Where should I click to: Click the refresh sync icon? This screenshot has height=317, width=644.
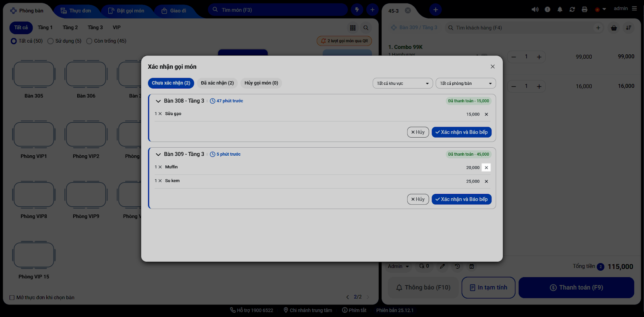572,9
